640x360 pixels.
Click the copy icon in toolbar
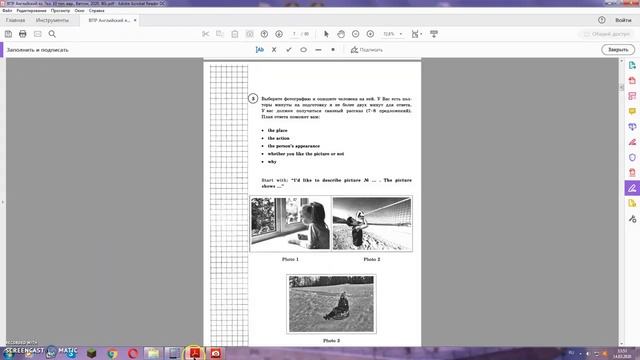tap(220, 34)
